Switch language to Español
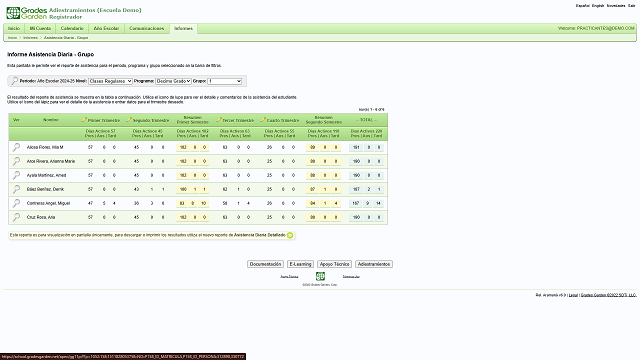The width and height of the screenshot is (640, 360). (x=582, y=6)
